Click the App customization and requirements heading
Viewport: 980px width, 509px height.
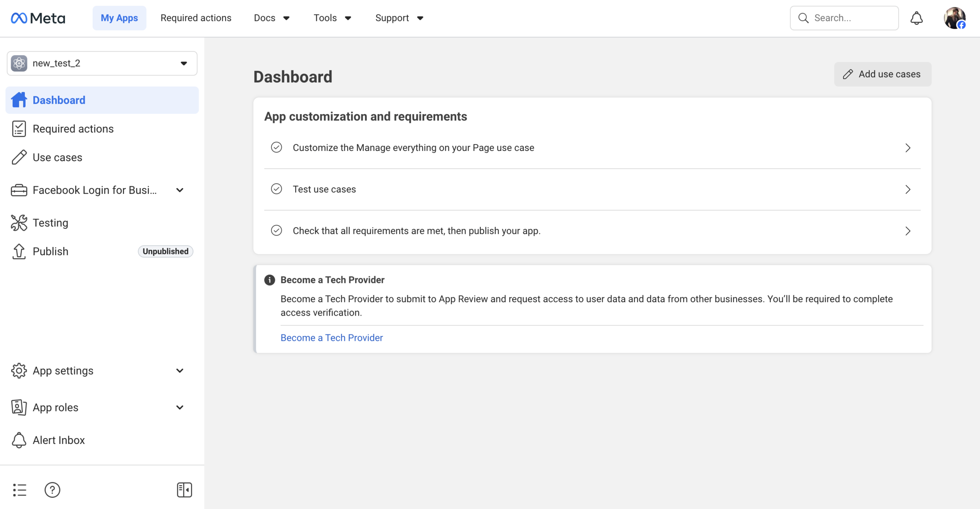tap(366, 116)
